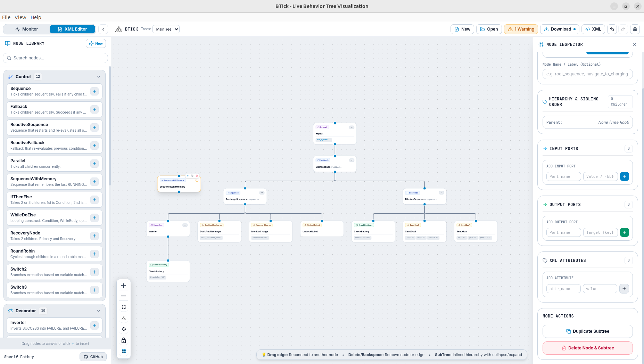Collapse the left sidebar with chevron
The width and height of the screenshot is (644, 364).
pyautogui.click(x=103, y=29)
